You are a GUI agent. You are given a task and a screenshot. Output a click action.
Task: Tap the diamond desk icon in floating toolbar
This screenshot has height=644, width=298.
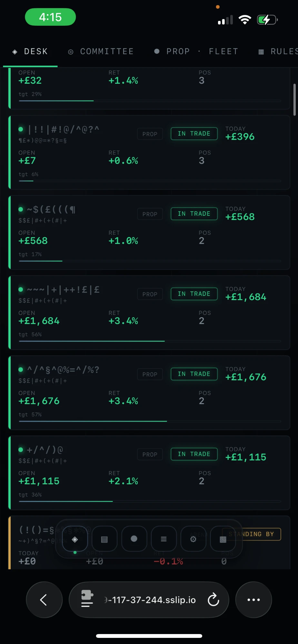coord(75,539)
